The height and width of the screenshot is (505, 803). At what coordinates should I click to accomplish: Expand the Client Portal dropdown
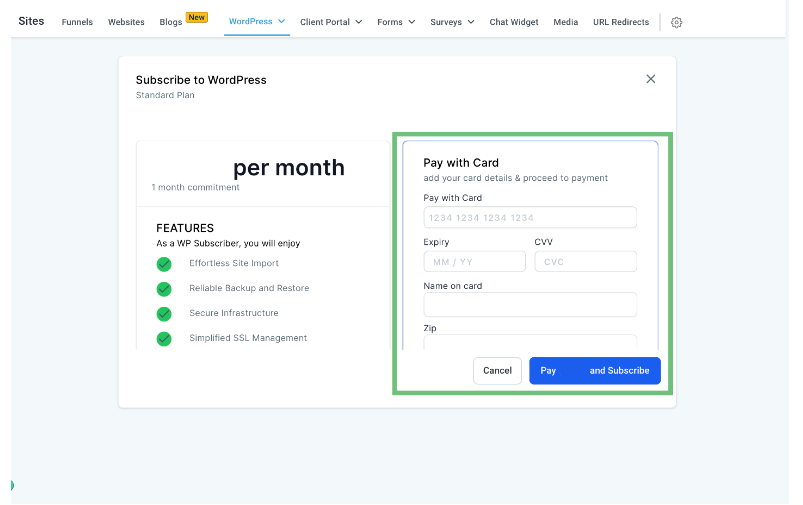click(331, 22)
